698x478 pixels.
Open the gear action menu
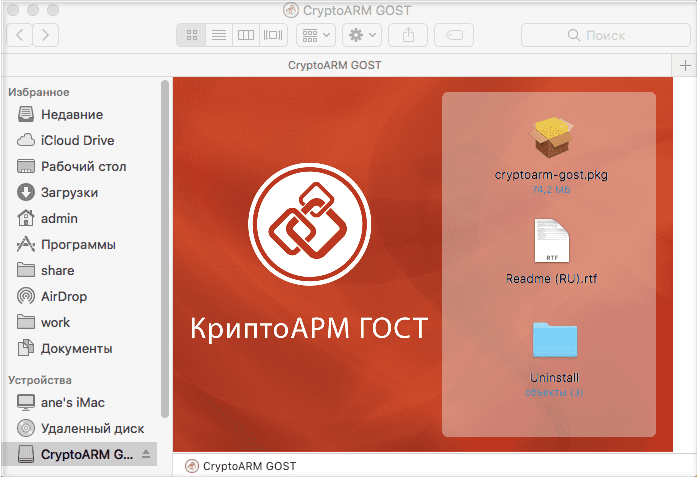(362, 35)
